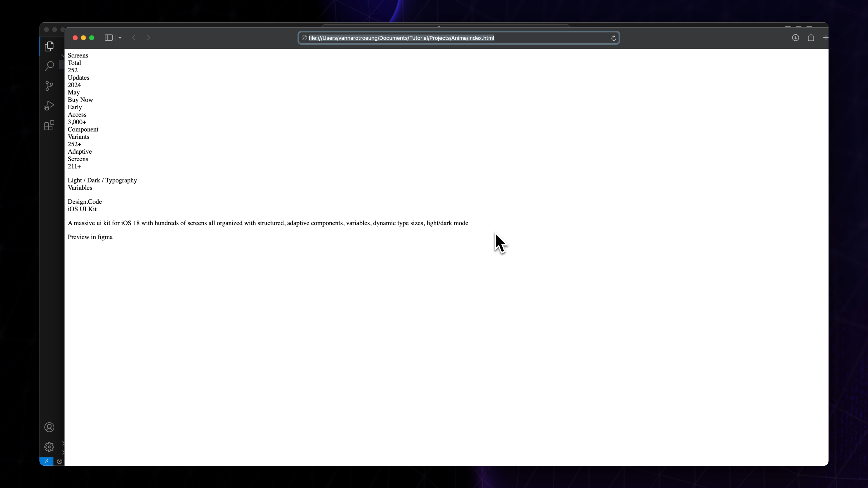The image size is (868, 488).
Task: Open the Extensions view
Action: (49, 126)
